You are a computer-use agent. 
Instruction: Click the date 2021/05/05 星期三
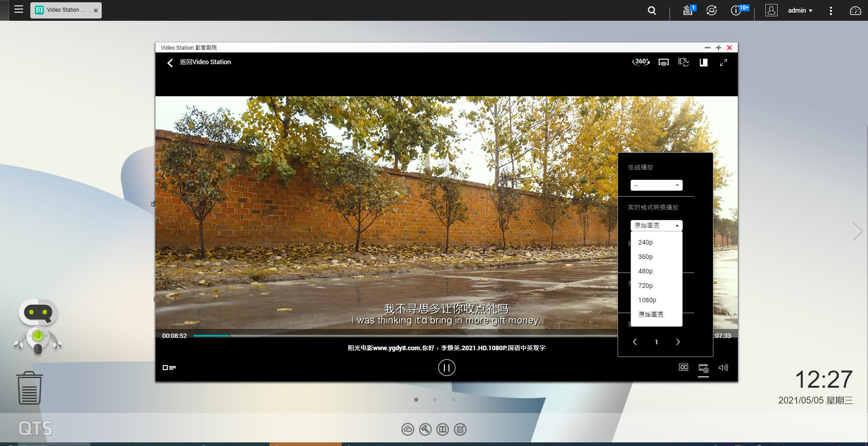[x=815, y=400]
